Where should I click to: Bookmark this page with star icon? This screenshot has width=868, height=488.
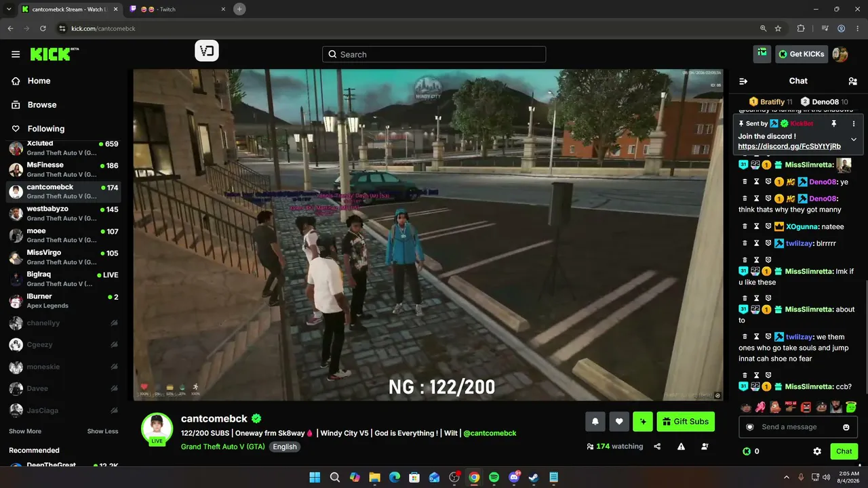pyautogui.click(x=778, y=28)
